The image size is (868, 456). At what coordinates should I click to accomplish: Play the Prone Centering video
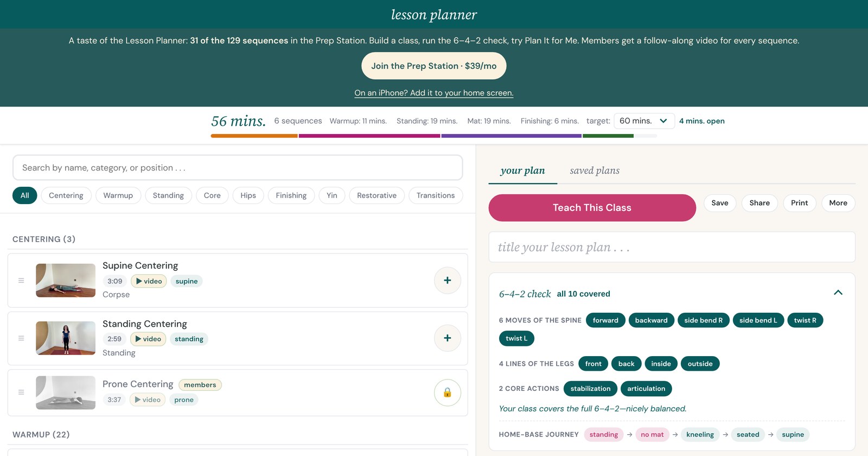point(148,400)
